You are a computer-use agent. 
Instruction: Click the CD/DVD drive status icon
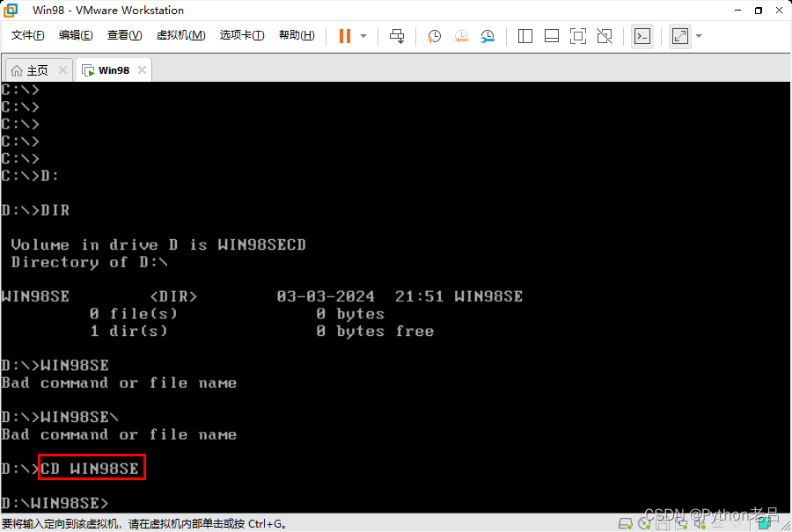click(644, 523)
